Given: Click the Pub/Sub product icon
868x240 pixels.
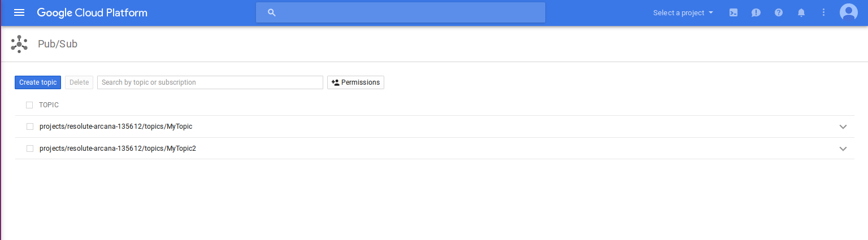Looking at the screenshot, I should [19, 44].
